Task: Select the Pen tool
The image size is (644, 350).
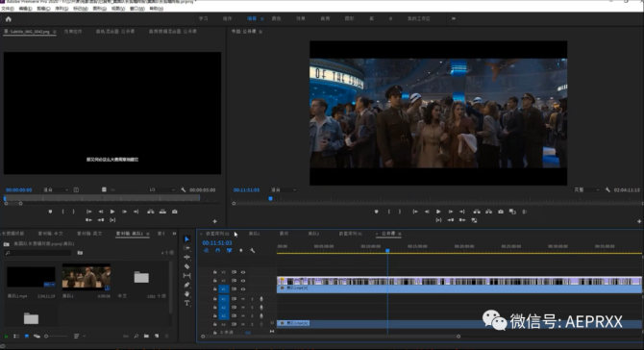Action: point(186,285)
